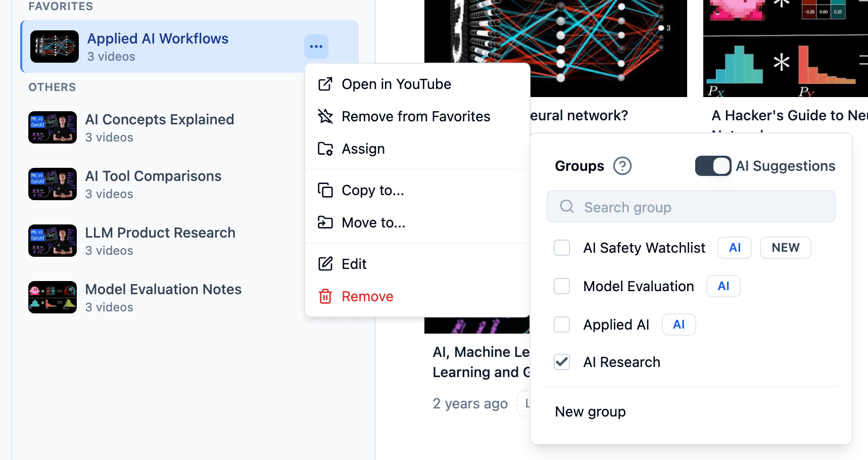Open the Applied AI Workflows playlist thumbnail
This screenshot has width=868, height=460.
(x=55, y=47)
